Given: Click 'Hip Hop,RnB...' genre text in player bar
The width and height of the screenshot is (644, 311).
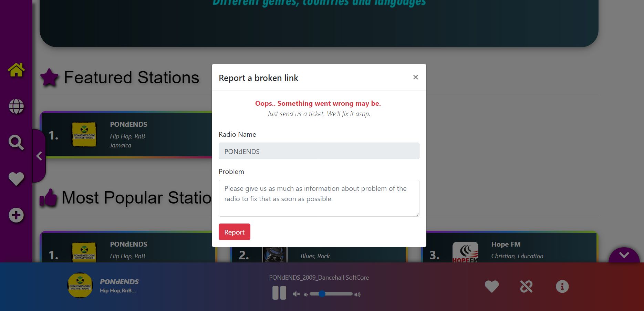Looking at the screenshot, I should click(118, 291).
